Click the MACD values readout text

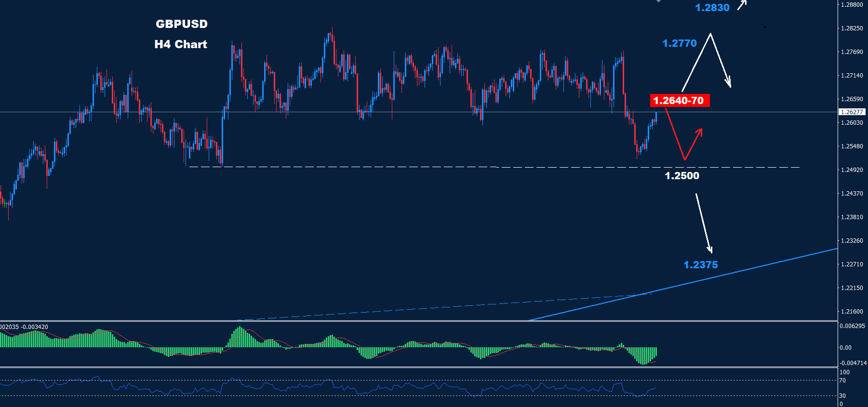24,327
